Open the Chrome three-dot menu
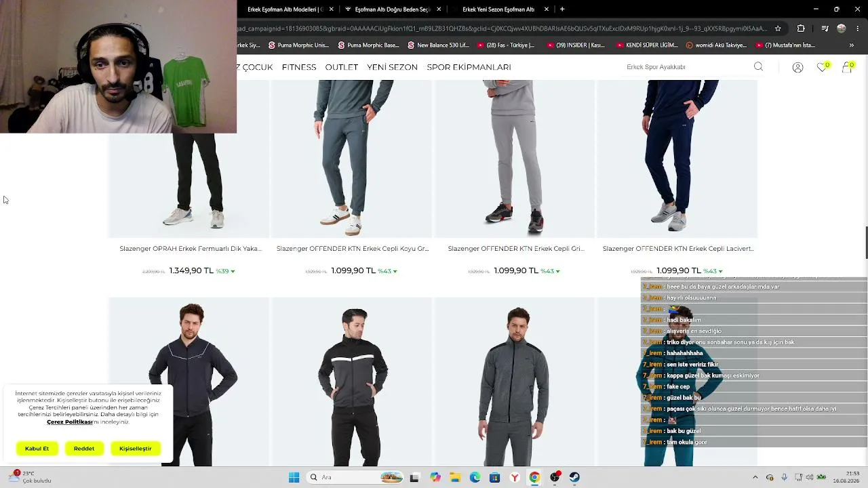868x488 pixels. 857,28
